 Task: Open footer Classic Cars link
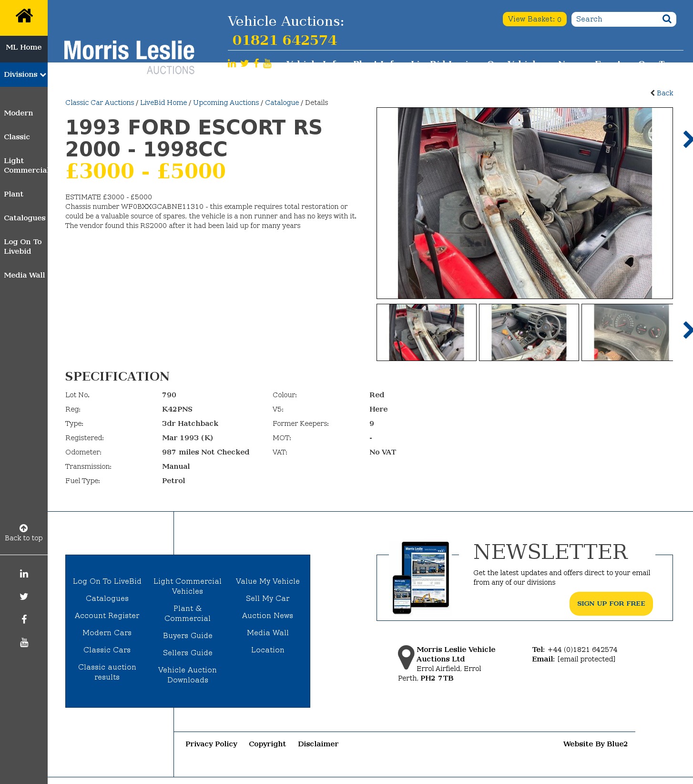(x=107, y=650)
